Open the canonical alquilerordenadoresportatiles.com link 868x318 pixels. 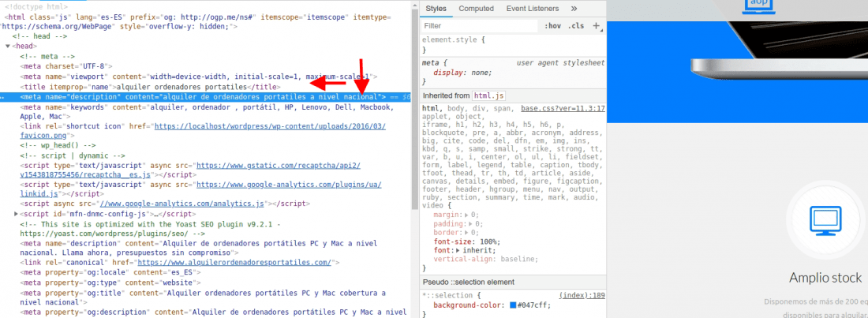coord(234,263)
